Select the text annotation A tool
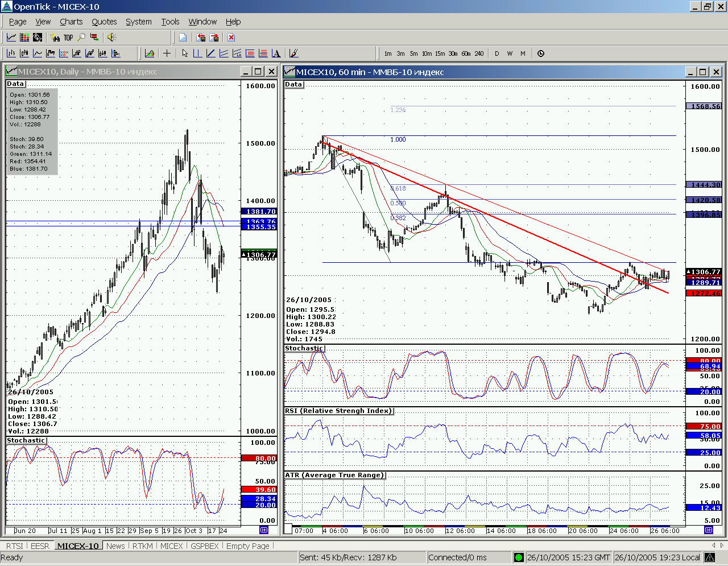This screenshot has height=566, width=728. pos(276,53)
